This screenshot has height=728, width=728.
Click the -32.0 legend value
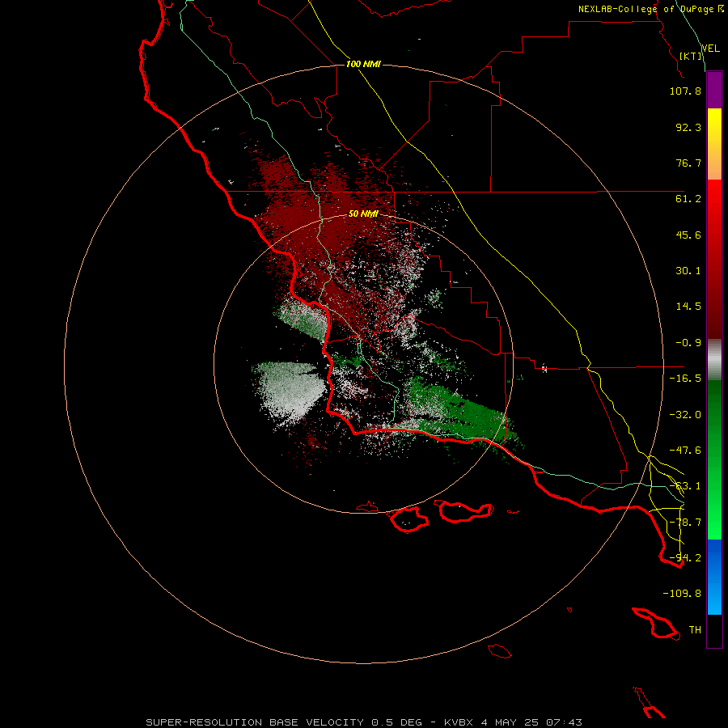685,415
